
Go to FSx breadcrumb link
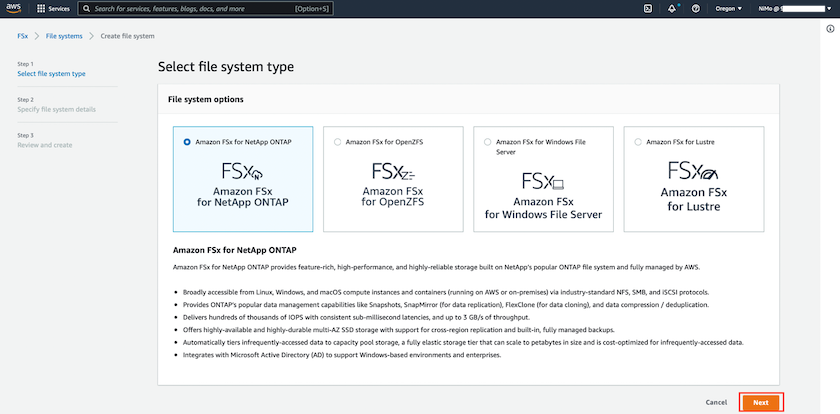22,35
